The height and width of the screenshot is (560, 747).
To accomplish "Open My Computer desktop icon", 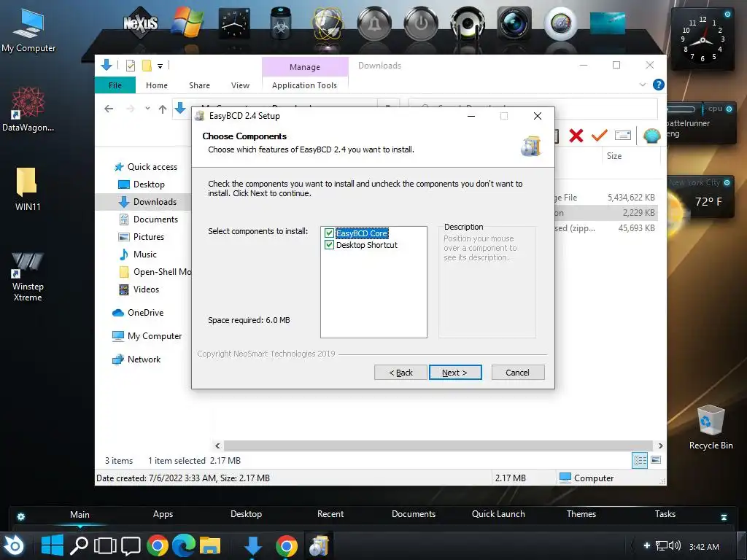I will [x=28, y=30].
